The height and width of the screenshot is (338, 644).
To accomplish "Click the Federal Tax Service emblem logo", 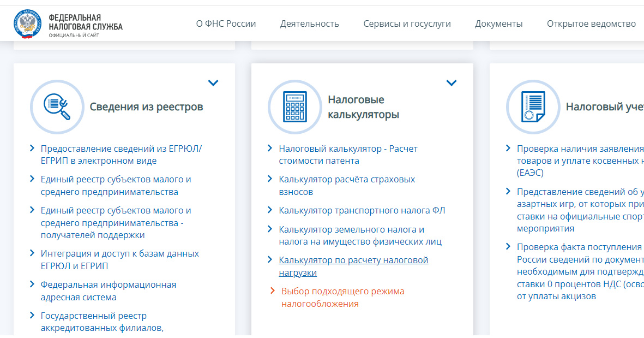I will pos(27,24).
